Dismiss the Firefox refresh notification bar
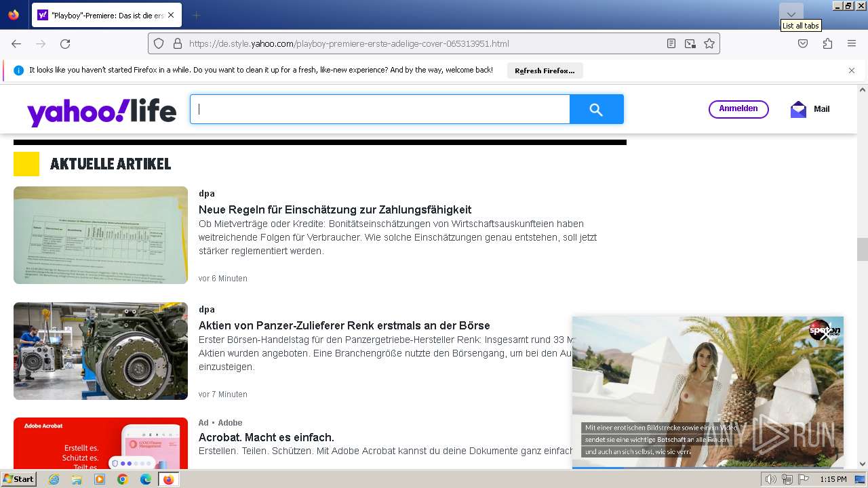868x488 pixels. pos(852,70)
